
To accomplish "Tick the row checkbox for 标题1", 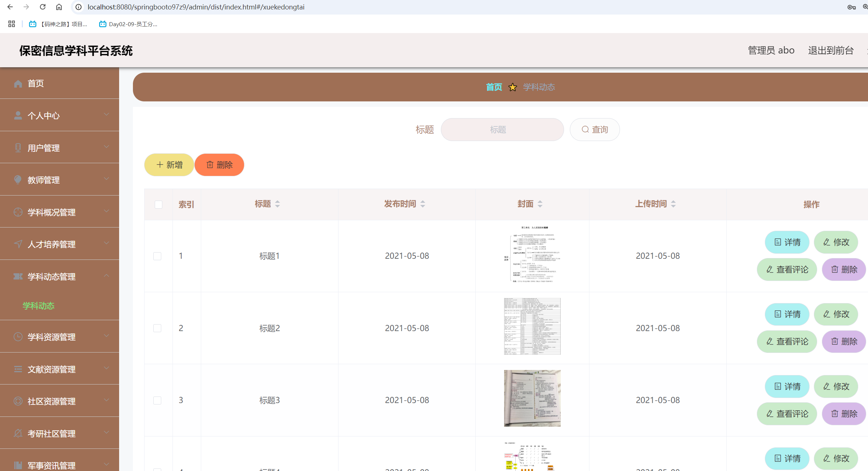I will pos(157,256).
